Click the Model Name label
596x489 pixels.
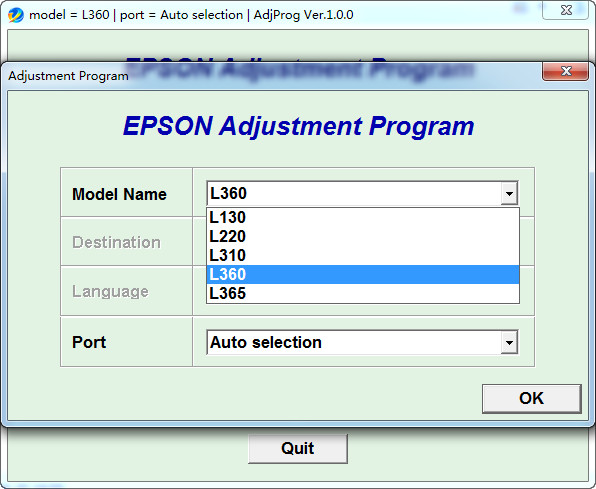[x=119, y=194]
